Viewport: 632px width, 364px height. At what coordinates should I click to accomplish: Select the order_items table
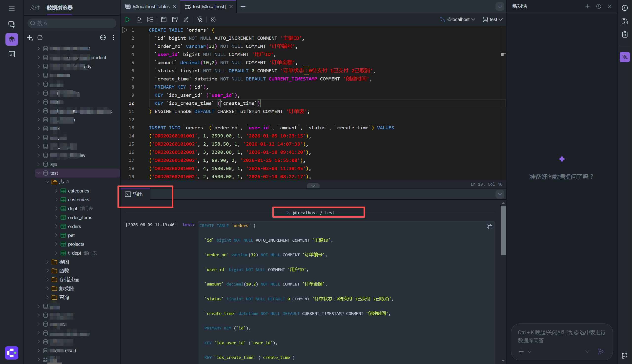80,217
